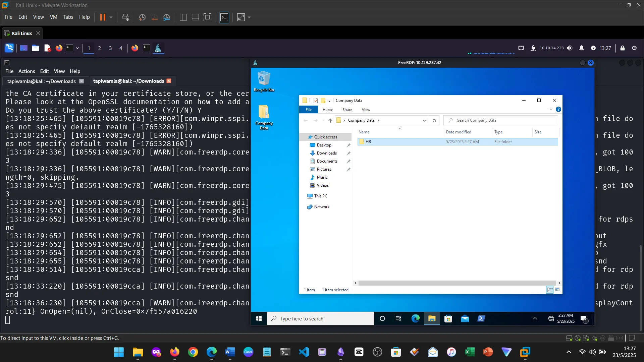Click Send Ctrl+Alt+Del toolbar icon
This screenshot has width=644, height=362.
[125, 17]
